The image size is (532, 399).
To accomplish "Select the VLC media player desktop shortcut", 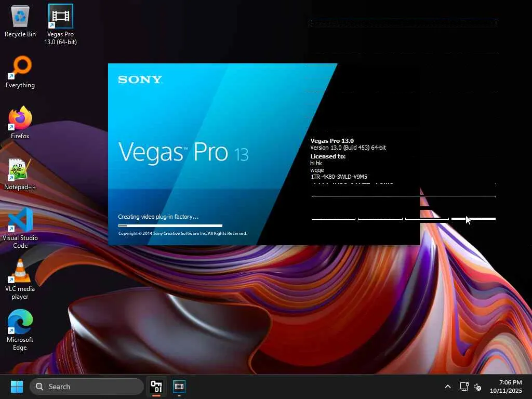I will pos(20,279).
